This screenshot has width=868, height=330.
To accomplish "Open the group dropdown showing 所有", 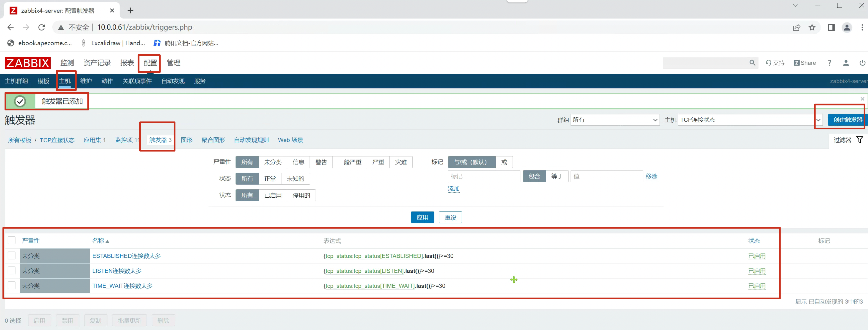I will coord(615,120).
